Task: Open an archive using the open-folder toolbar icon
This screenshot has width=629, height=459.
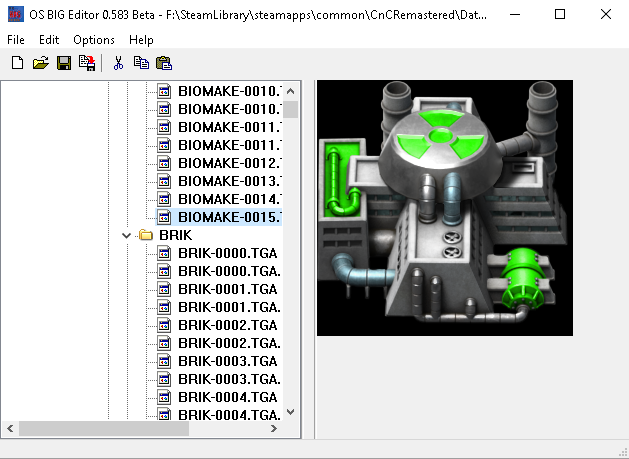Action: point(41,63)
